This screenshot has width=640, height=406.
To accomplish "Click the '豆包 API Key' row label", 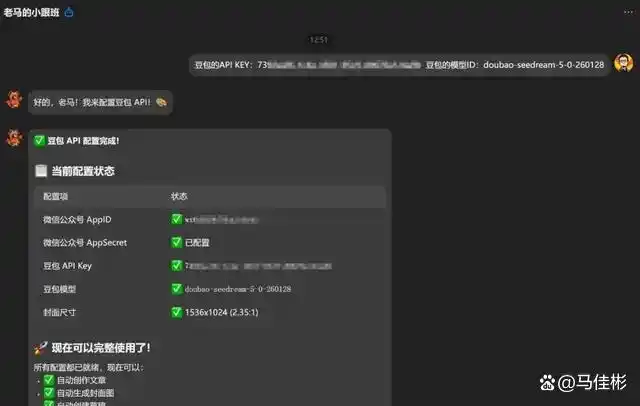I will (67, 266).
